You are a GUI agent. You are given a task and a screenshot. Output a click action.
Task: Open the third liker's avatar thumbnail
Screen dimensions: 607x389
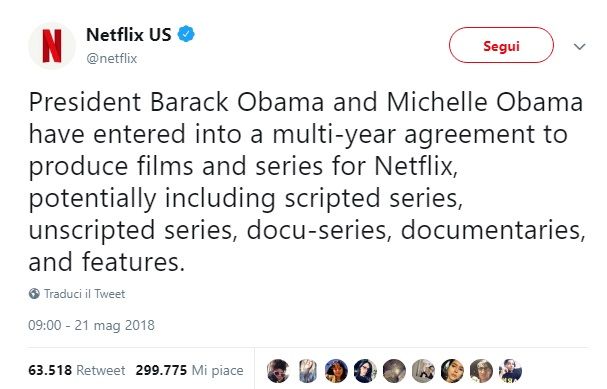[x=336, y=370]
